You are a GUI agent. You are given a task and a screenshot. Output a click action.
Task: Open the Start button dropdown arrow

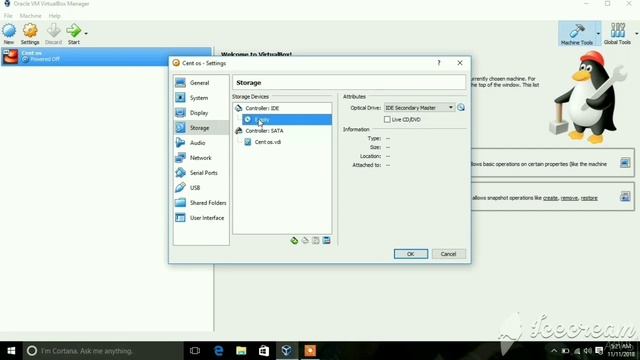point(86,33)
